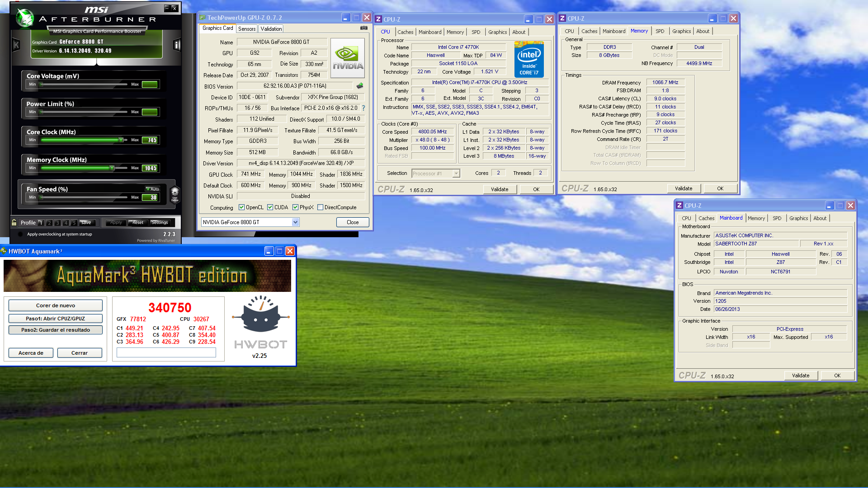Viewport: 868px width, 488px height.
Task: Click the Acerca de button
Action: (x=31, y=353)
